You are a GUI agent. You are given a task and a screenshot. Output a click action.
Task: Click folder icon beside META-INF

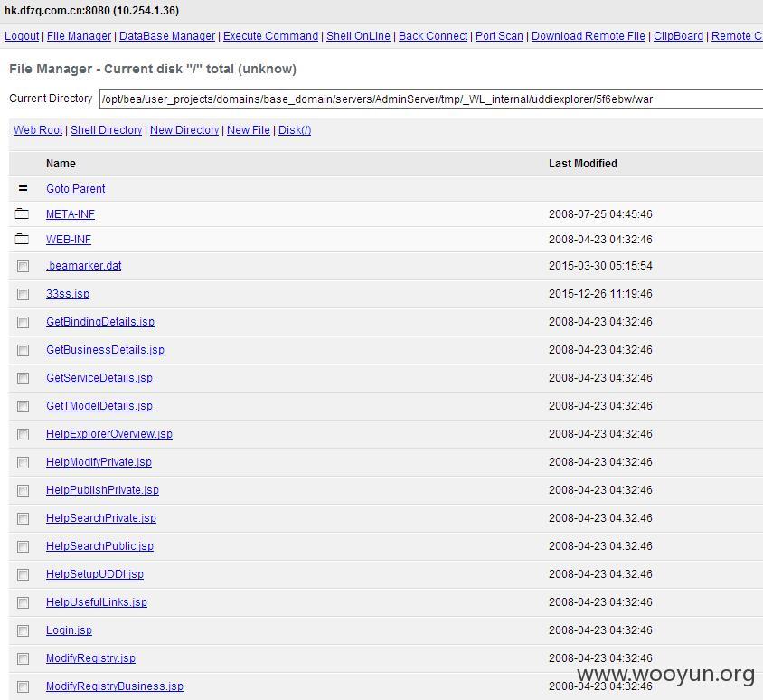click(x=22, y=213)
